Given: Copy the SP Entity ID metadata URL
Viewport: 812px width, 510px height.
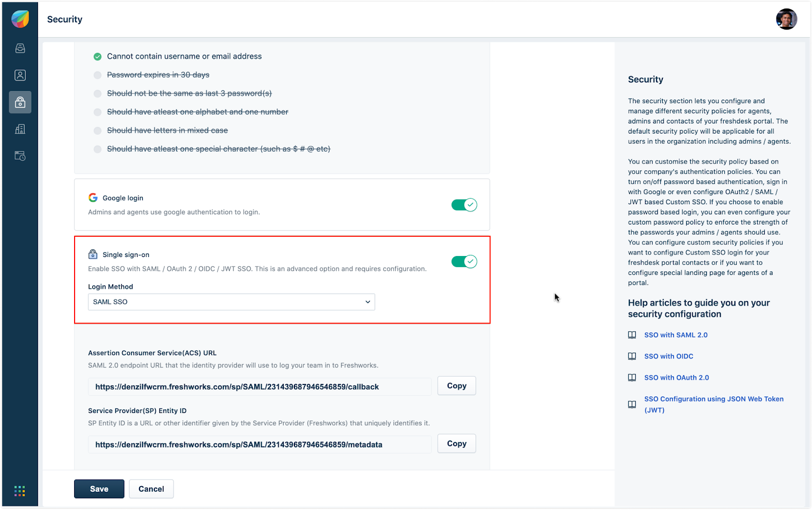Looking at the screenshot, I should click(457, 443).
